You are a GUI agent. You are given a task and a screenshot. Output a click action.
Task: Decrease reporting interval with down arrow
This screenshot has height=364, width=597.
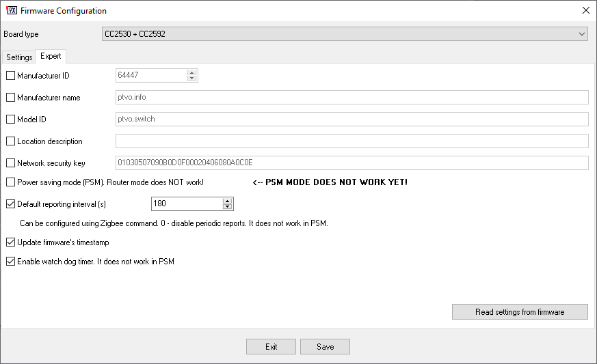[227, 206]
